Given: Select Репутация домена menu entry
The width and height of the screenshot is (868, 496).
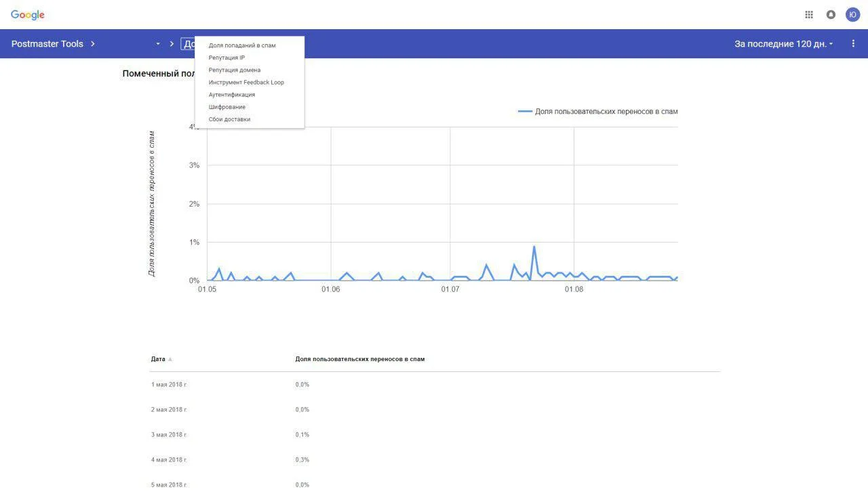Looking at the screenshot, I should 234,70.
